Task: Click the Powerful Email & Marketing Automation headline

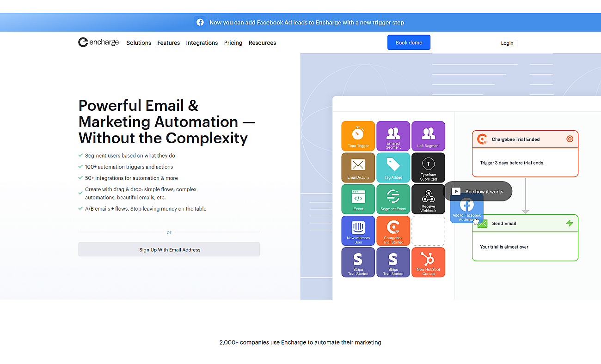Action: 167,121
